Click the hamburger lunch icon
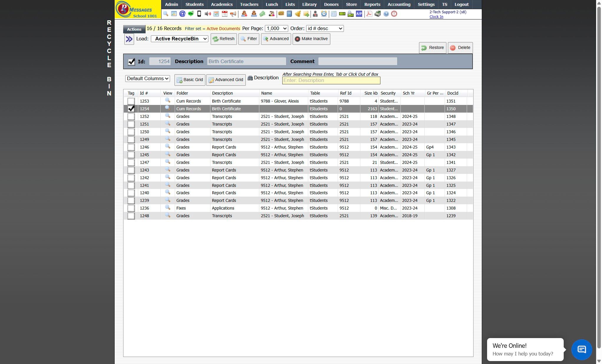602x364 pixels. [281, 14]
